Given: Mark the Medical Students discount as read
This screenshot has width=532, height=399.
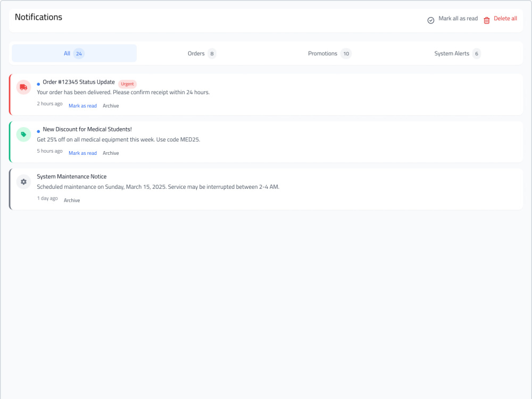Looking at the screenshot, I should click(x=82, y=153).
